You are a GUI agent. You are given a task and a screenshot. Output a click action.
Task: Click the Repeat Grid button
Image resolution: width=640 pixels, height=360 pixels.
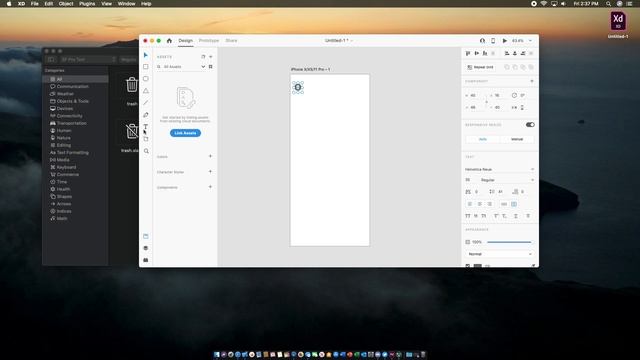point(480,67)
